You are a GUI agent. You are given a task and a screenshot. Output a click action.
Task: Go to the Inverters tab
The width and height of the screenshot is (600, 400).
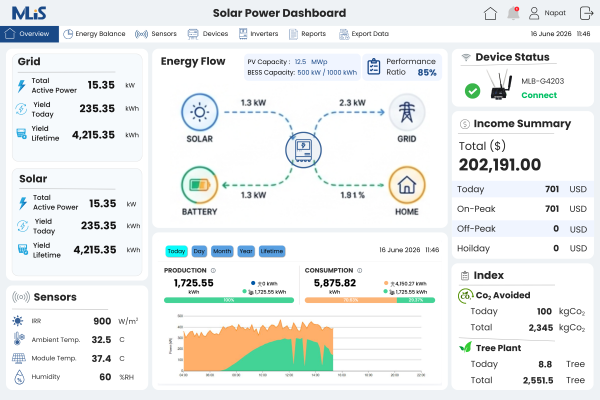pyautogui.click(x=258, y=34)
